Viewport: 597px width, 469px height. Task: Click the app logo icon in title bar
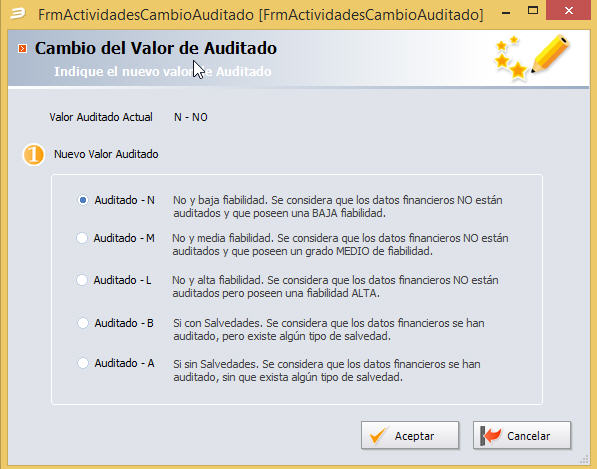click(17, 14)
